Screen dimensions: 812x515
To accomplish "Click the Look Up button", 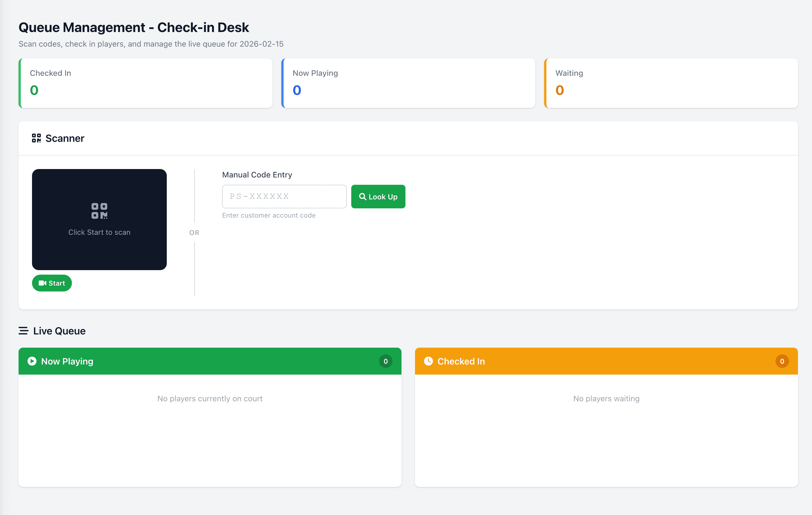I will pyautogui.click(x=378, y=197).
